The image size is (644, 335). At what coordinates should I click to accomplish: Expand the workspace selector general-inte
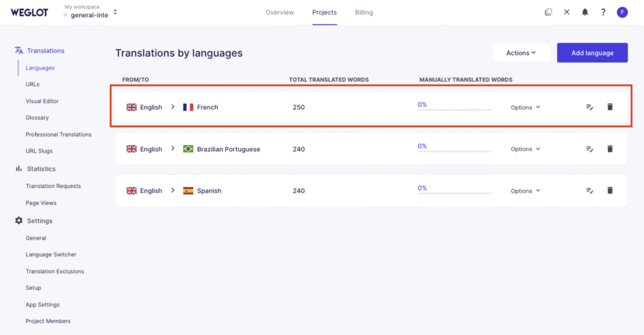tap(92, 12)
